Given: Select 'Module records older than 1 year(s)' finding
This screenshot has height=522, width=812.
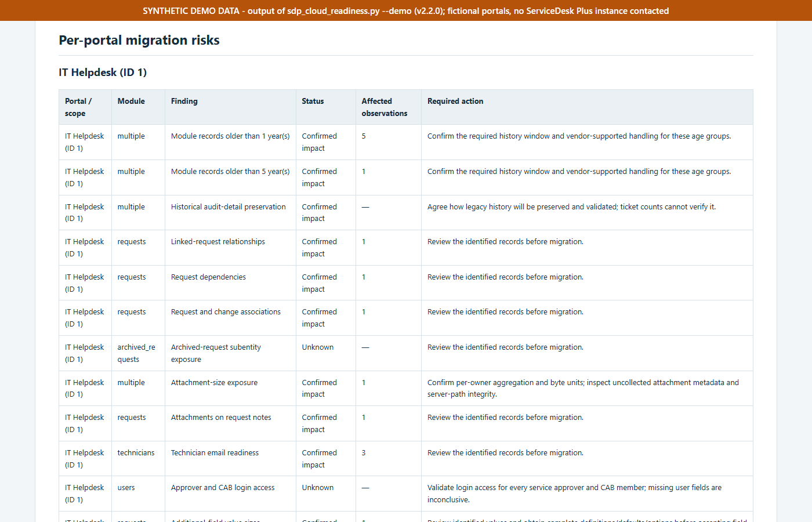Looking at the screenshot, I should (230, 136).
